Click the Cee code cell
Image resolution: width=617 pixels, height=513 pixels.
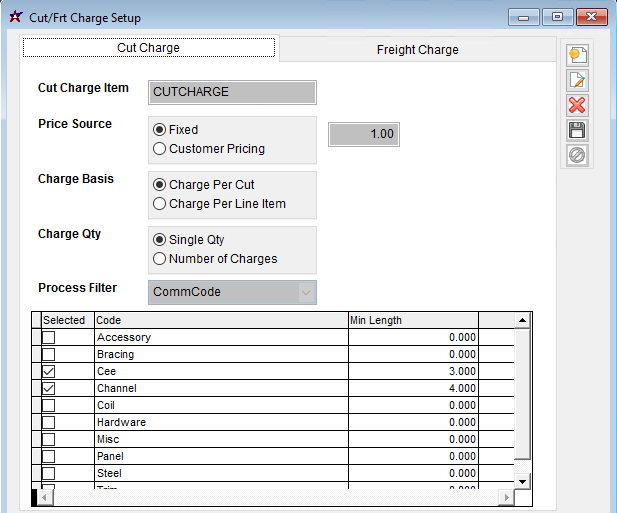point(222,371)
